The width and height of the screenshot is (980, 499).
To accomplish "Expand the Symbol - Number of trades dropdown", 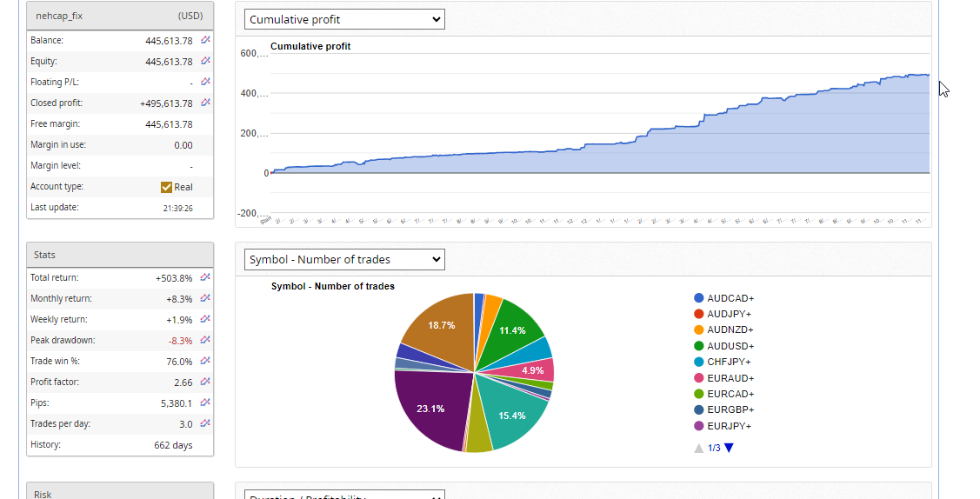I will pos(344,259).
